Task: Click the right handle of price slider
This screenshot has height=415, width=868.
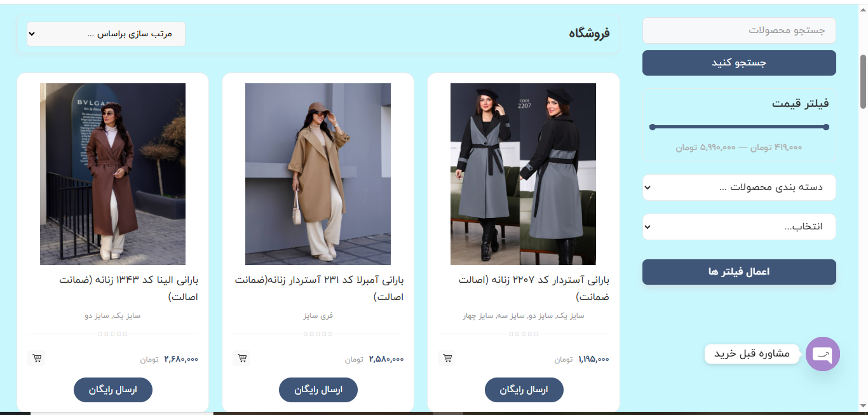Action: coord(826,127)
